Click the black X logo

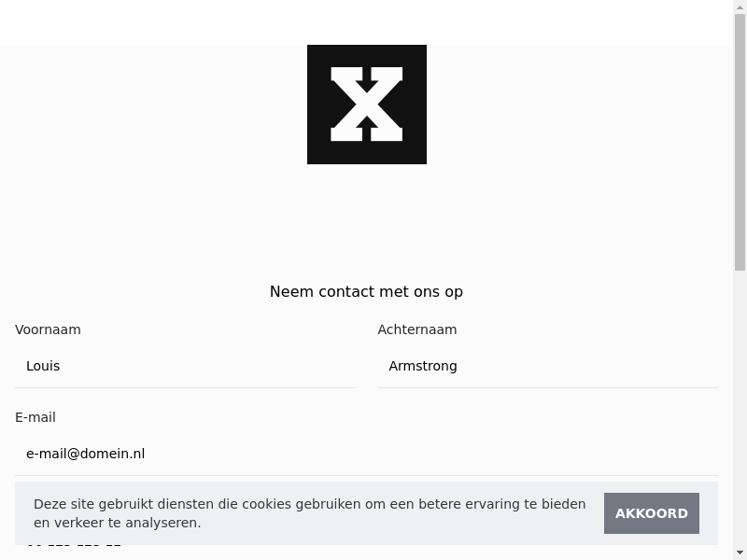click(x=367, y=105)
